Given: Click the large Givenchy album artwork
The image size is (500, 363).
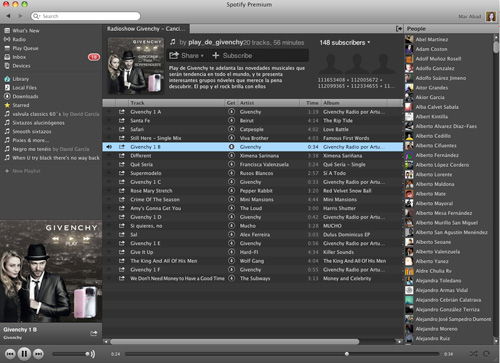Looking at the screenshot, I should pos(51,271).
